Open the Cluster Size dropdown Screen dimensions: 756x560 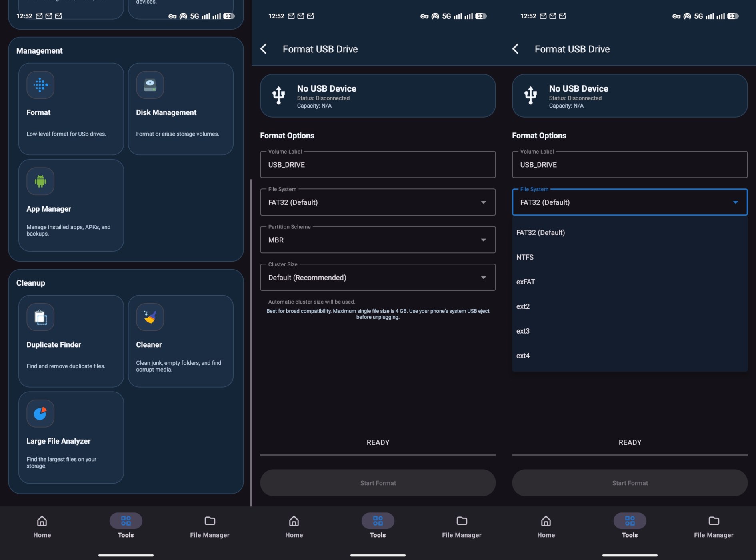[378, 278]
